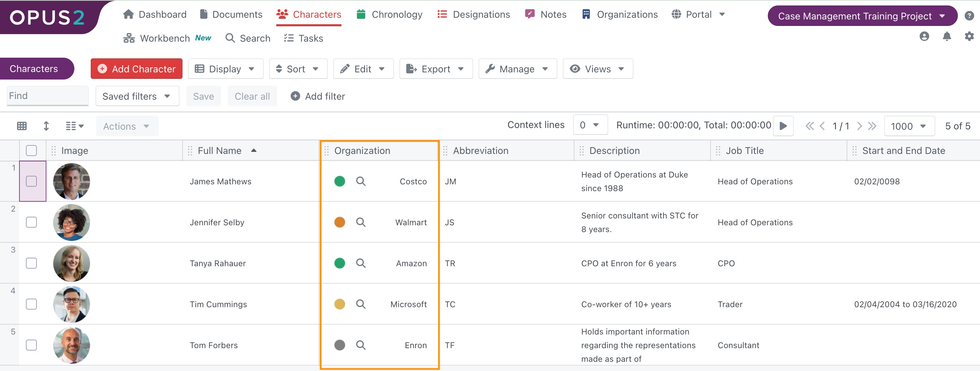This screenshot has height=371, width=980.
Task: Open the Case Management Training Project selector
Action: [862, 16]
